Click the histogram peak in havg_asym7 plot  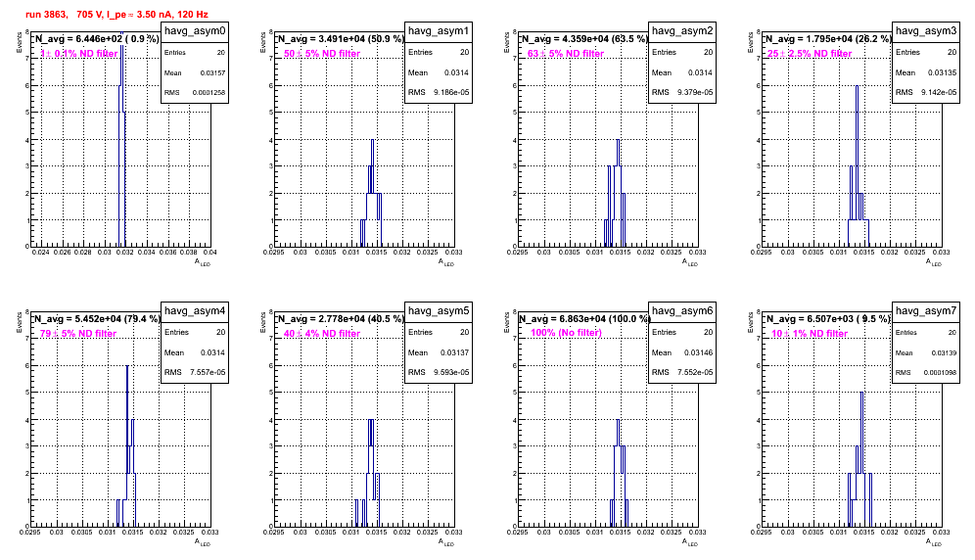(861, 394)
